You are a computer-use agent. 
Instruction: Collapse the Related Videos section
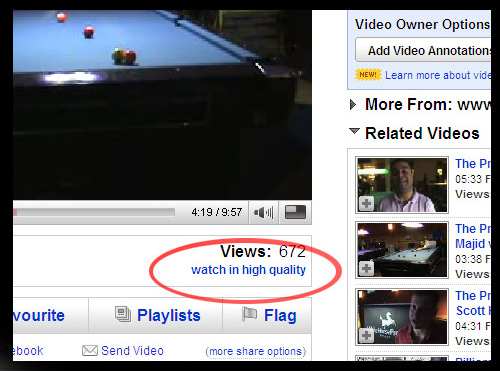click(354, 131)
